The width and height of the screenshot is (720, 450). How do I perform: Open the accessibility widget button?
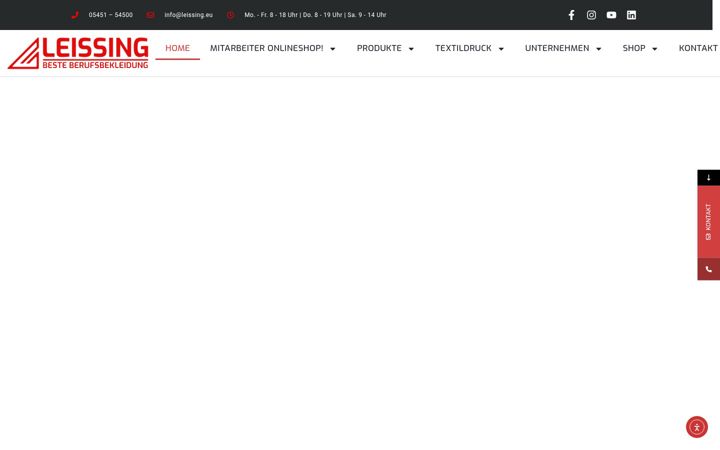tap(697, 427)
